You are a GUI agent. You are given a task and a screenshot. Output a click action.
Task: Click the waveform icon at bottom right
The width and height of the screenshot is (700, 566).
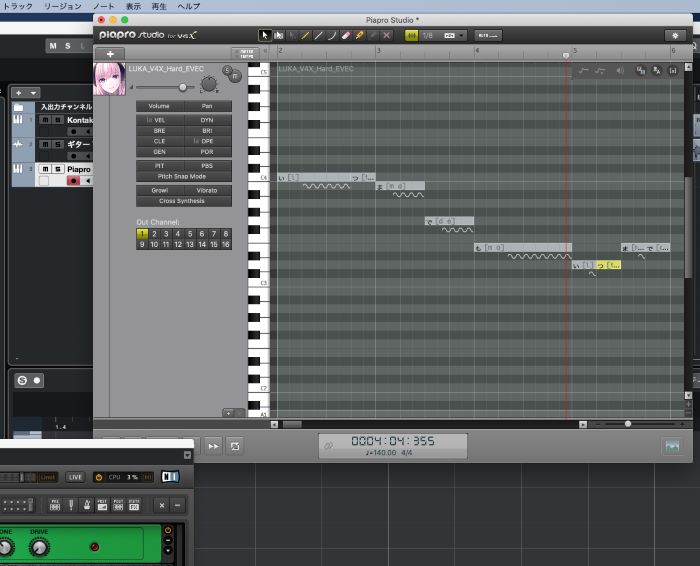point(672,446)
